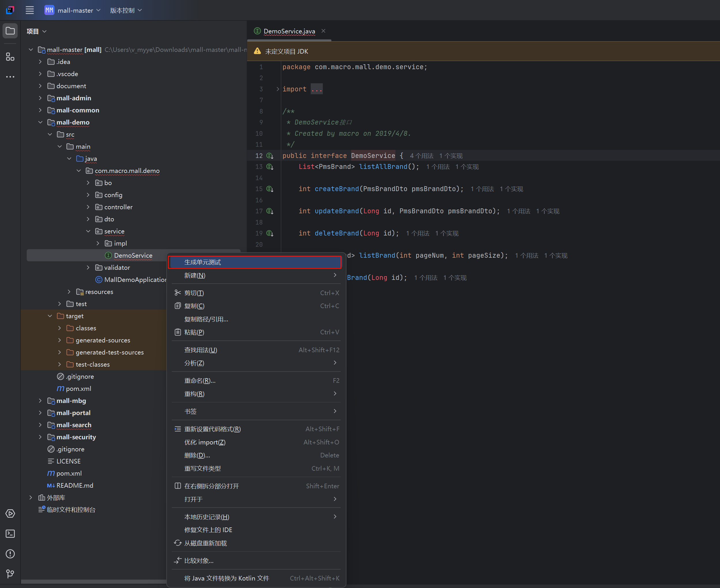The height and width of the screenshot is (588, 720).
Task: Click the IntelliJ IDEA logo icon
Action: click(x=10, y=10)
